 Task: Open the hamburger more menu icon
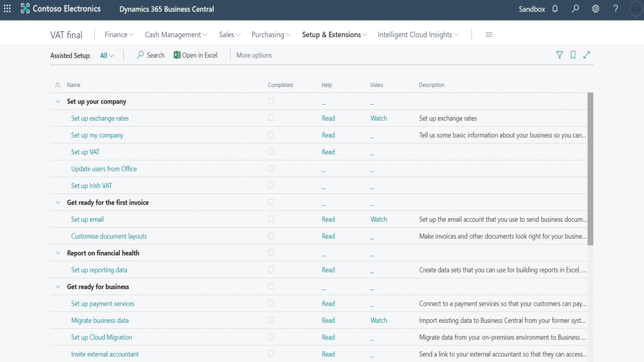point(489,35)
